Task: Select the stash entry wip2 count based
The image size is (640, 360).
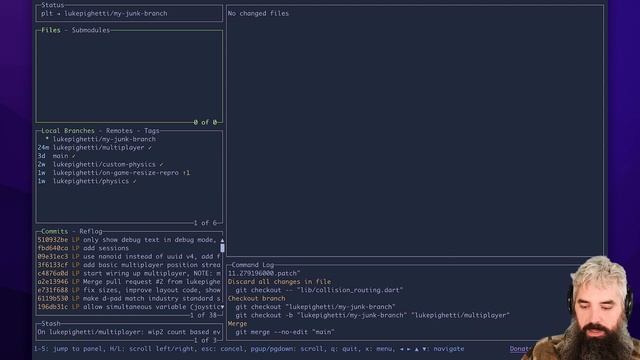Action: pos(129,332)
